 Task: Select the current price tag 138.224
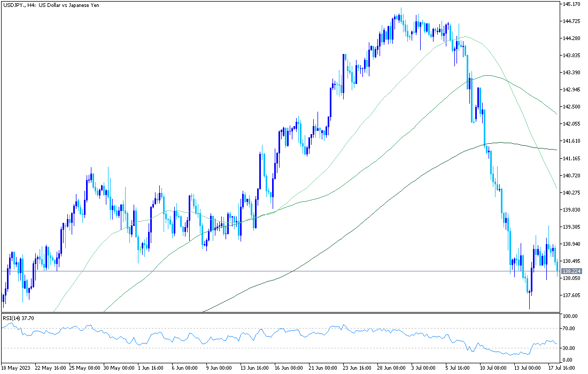click(x=572, y=271)
